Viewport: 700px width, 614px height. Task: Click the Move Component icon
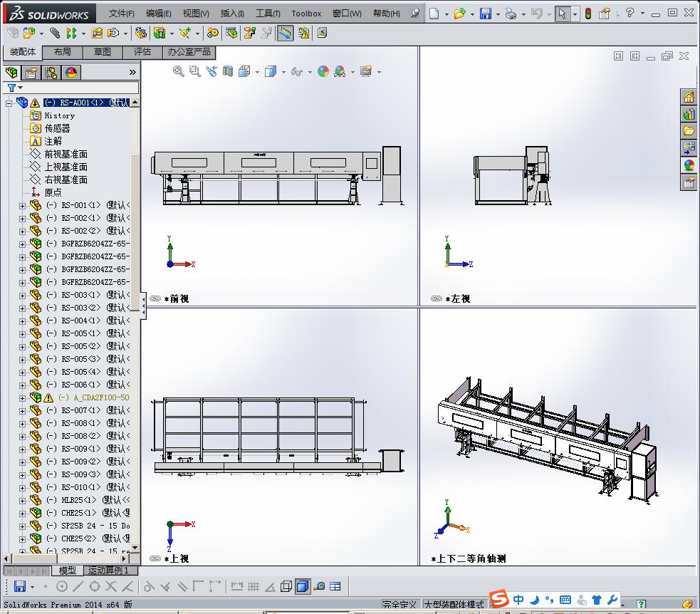click(113, 33)
